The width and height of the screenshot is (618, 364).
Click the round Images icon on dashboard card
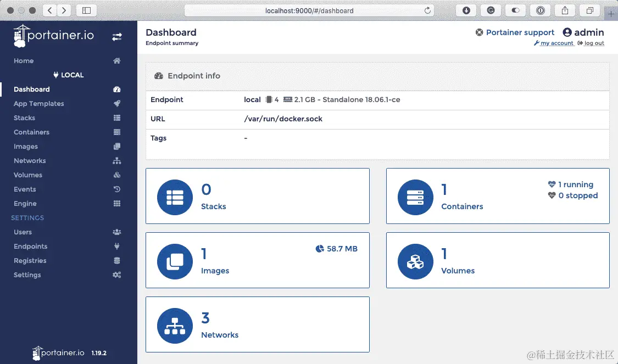coord(175,261)
